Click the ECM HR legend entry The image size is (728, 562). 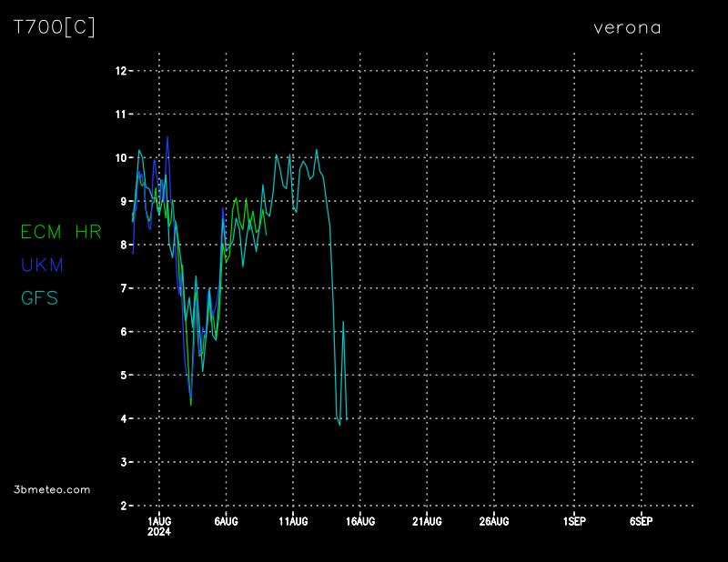[x=61, y=232]
